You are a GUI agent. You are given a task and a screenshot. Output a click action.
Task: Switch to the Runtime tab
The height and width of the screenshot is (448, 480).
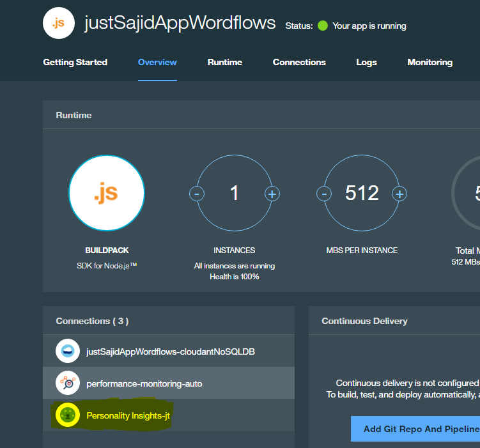[225, 62]
